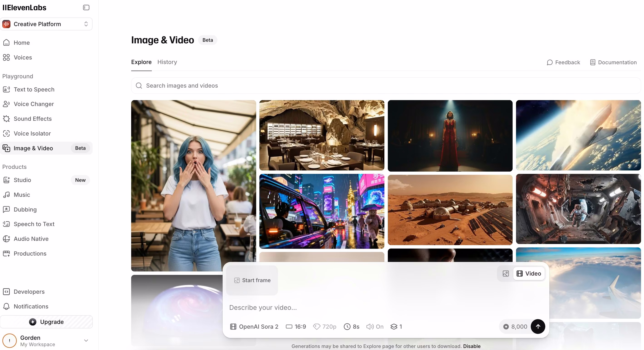Click the Upgrade button
644x350 pixels.
pyautogui.click(x=46, y=322)
